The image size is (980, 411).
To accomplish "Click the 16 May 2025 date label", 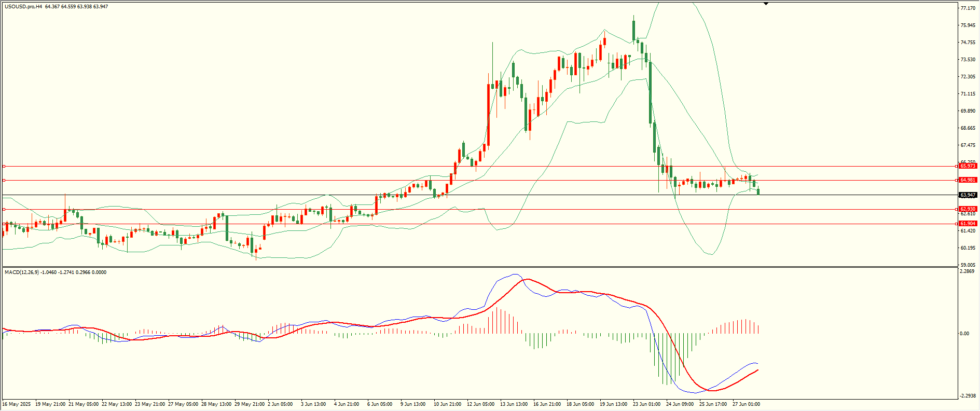I will 17,404.
